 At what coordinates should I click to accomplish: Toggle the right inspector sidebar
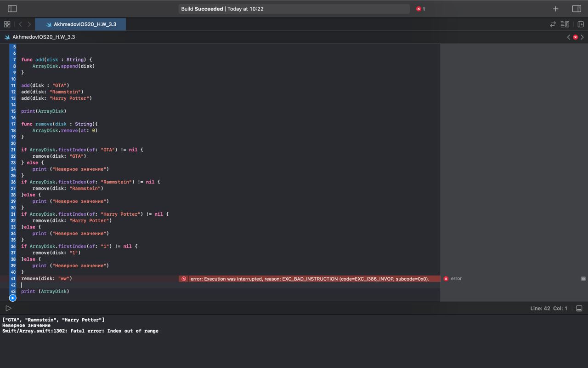tap(577, 9)
